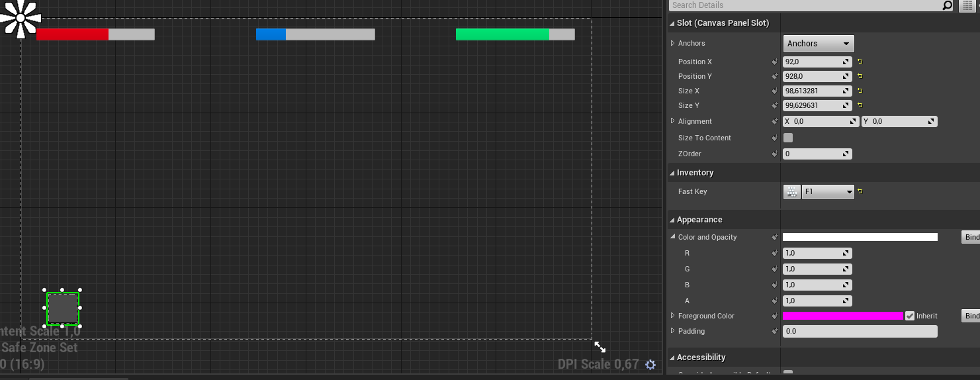Click Bind button for Color and Opacity

coord(971,237)
